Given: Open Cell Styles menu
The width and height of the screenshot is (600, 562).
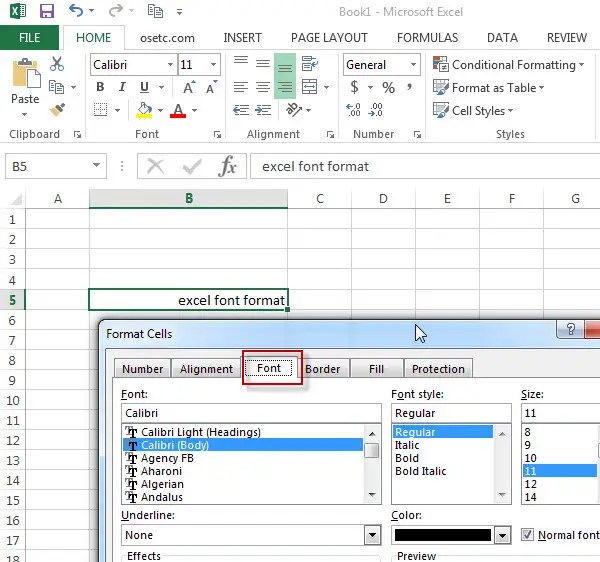Looking at the screenshot, I should tap(473, 111).
